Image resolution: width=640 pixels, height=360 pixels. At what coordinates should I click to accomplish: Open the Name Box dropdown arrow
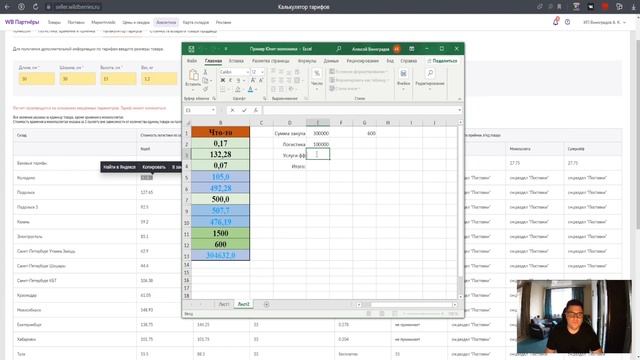point(213,110)
